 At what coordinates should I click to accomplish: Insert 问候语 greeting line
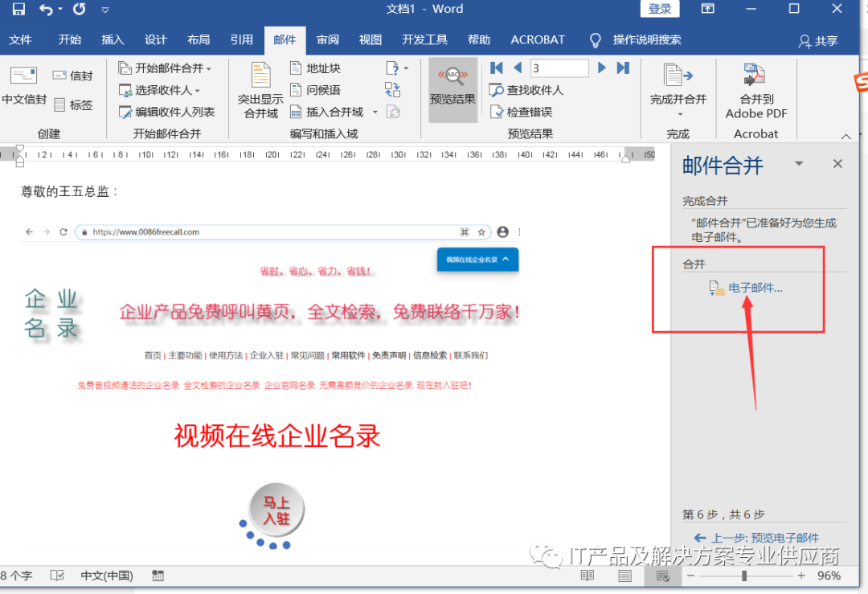316,90
